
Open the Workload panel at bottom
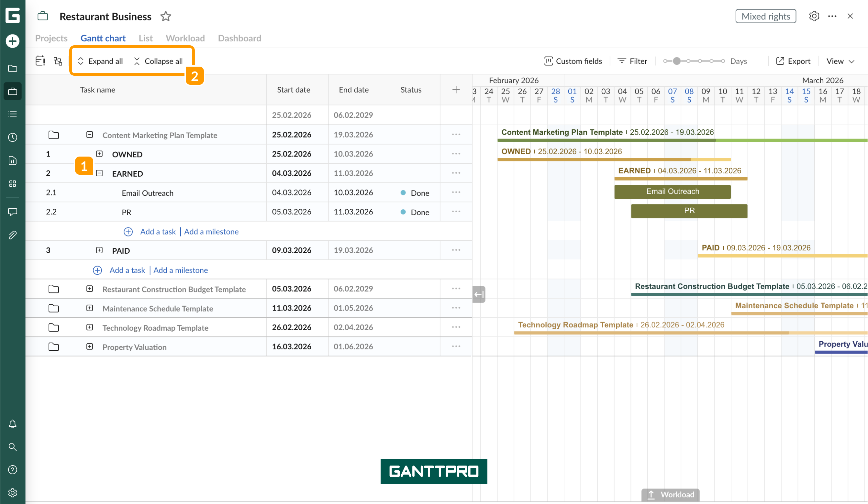pyautogui.click(x=670, y=495)
